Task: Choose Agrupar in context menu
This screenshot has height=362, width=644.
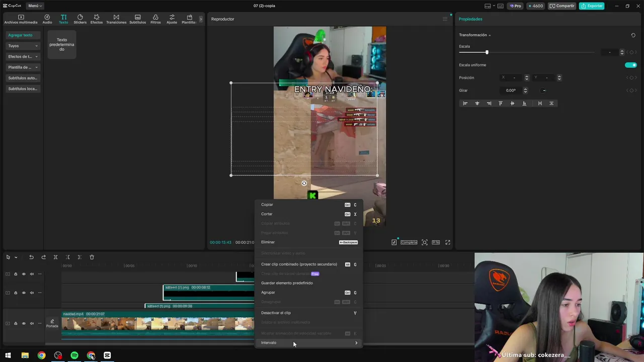Action: tap(308, 293)
